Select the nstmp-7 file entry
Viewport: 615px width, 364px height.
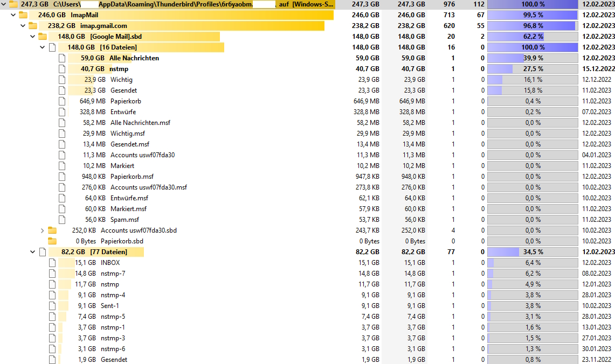click(113, 274)
